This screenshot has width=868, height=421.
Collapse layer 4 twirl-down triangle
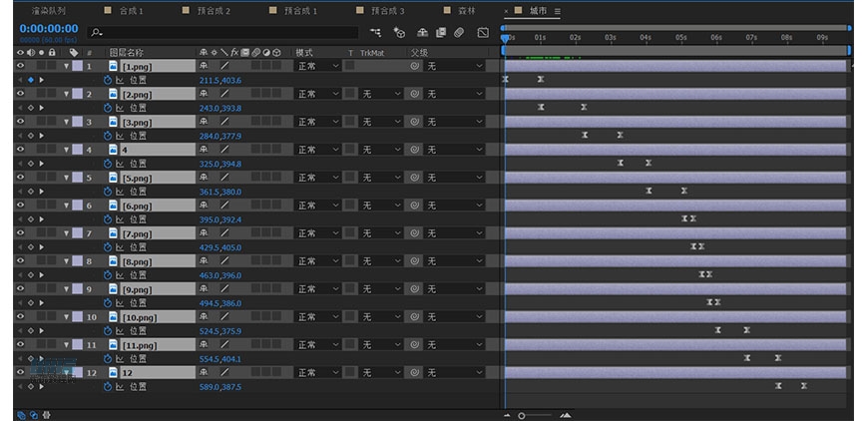click(67, 150)
